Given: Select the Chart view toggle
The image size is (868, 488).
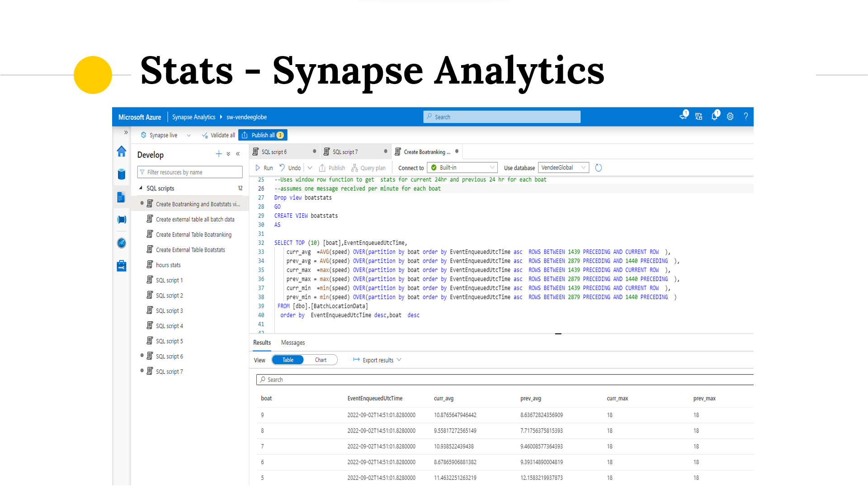Looking at the screenshot, I should pos(321,360).
